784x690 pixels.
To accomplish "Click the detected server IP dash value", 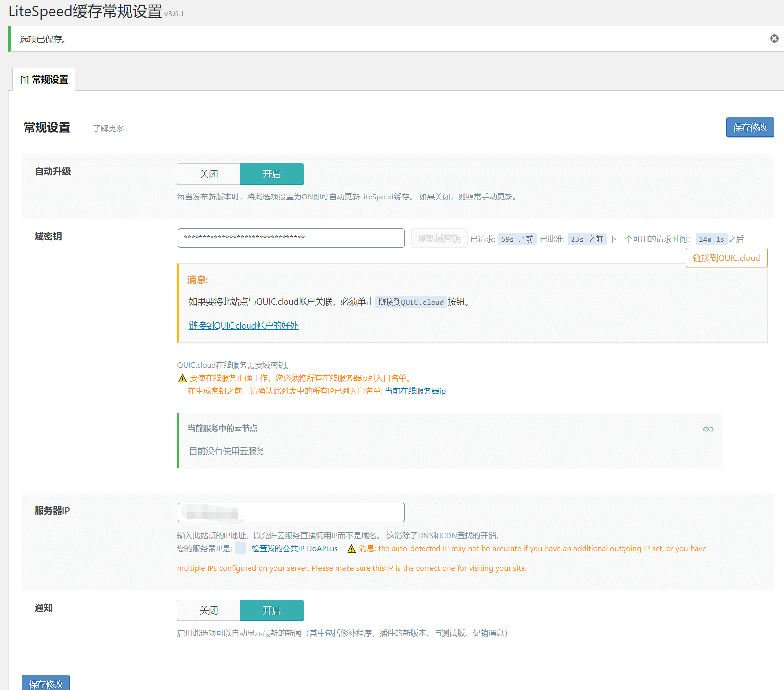I will (x=240, y=549).
